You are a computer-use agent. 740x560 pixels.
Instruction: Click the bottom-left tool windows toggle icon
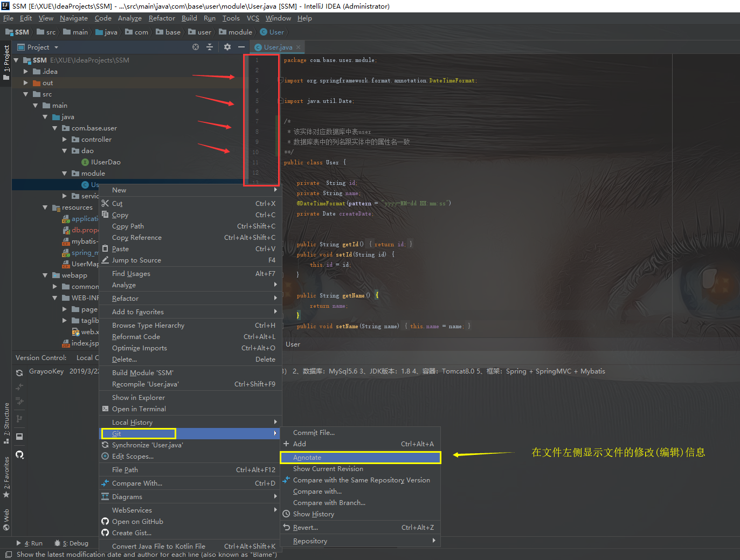click(x=8, y=554)
